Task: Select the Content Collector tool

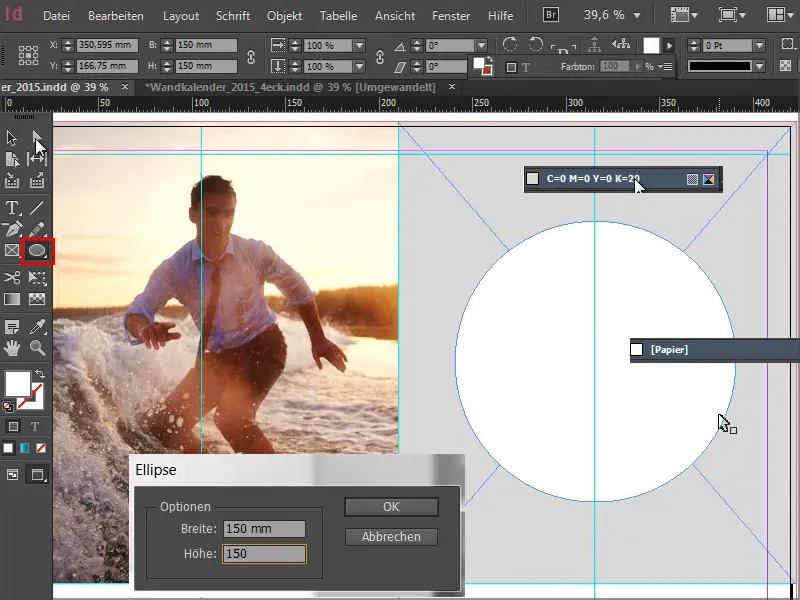Action: point(12,181)
